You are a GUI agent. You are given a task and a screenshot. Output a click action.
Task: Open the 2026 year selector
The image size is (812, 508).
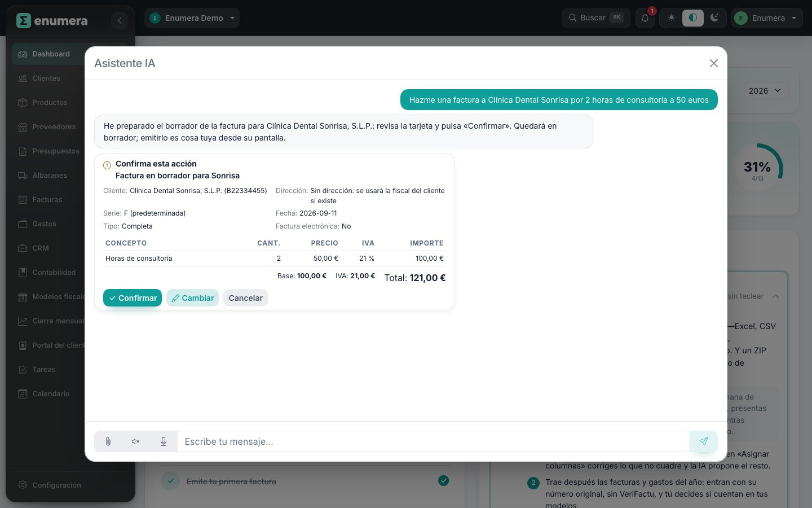click(x=765, y=91)
